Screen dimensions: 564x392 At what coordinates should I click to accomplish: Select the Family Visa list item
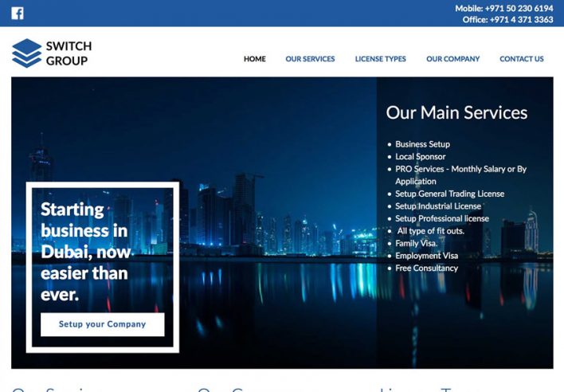tap(416, 244)
